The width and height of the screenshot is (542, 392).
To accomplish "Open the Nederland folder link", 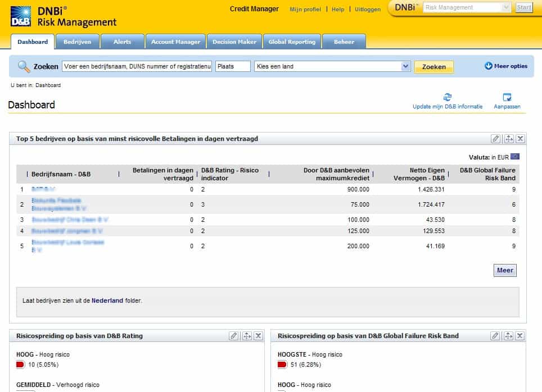I will click(x=107, y=300).
